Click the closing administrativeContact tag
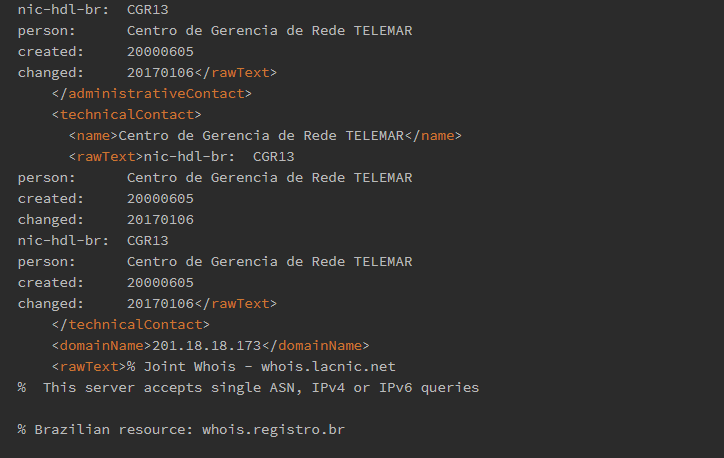 click(x=151, y=94)
